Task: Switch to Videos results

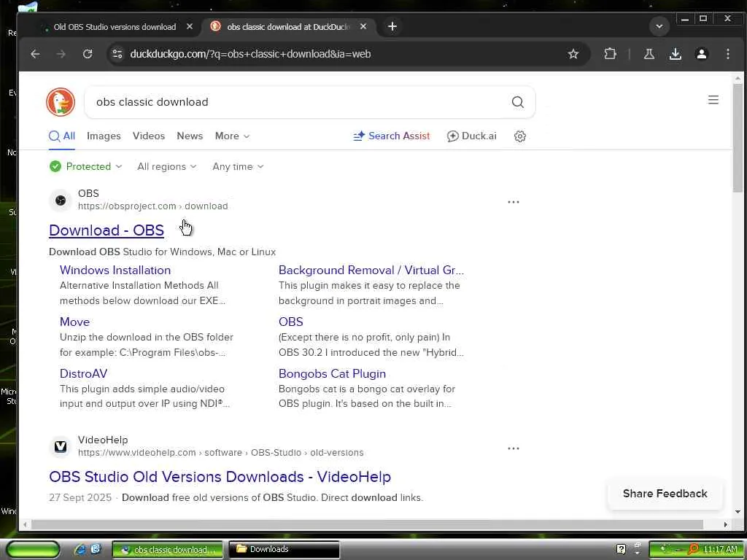Action: point(149,136)
